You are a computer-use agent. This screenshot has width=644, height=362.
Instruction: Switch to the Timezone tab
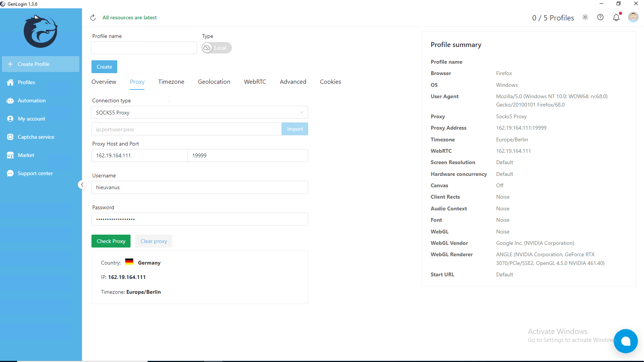pyautogui.click(x=171, y=82)
